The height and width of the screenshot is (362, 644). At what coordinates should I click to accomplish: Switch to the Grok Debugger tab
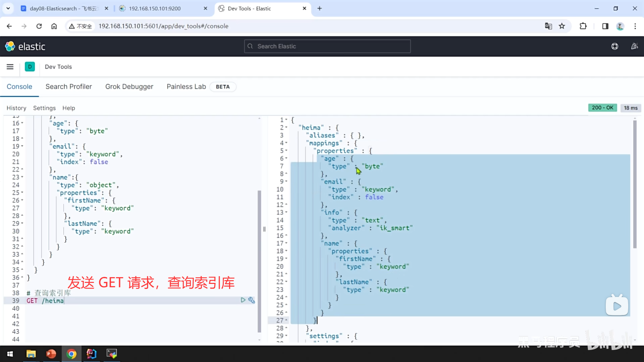tap(129, 86)
